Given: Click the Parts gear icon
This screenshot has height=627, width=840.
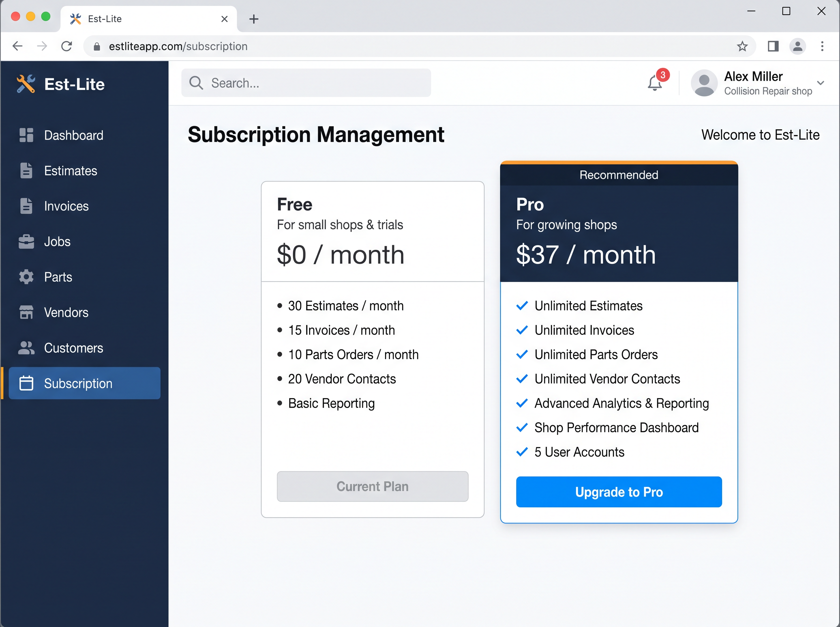Looking at the screenshot, I should (x=26, y=277).
